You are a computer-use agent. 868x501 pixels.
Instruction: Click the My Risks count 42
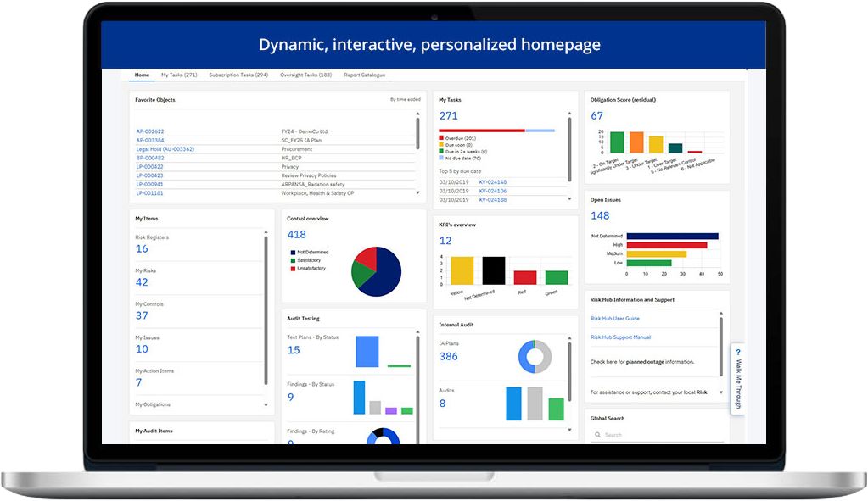[x=142, y=282]
